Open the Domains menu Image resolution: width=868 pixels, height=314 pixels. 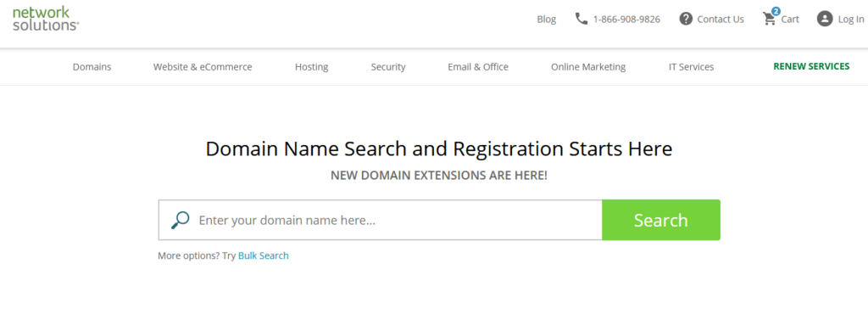(x=92, y=67)
